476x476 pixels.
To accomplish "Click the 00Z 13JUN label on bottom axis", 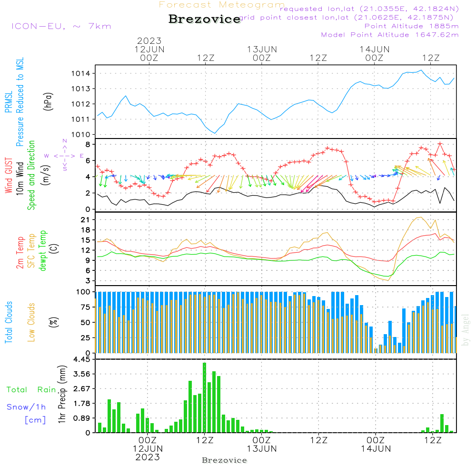I will coord(262,445).
